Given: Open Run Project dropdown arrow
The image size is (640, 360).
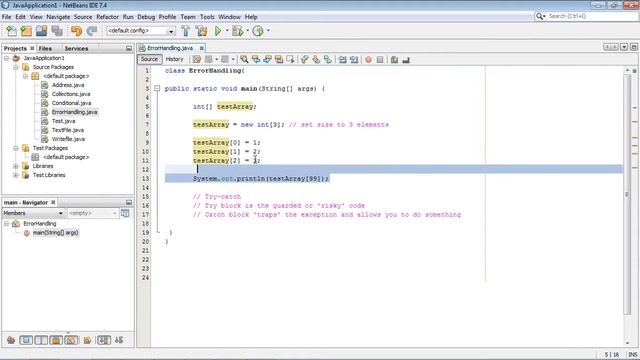Looking at the screenshot, I should coord(227,31).
